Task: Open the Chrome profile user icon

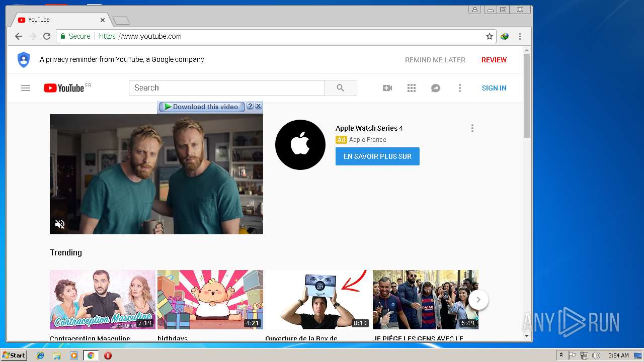Action: [474, 10]
